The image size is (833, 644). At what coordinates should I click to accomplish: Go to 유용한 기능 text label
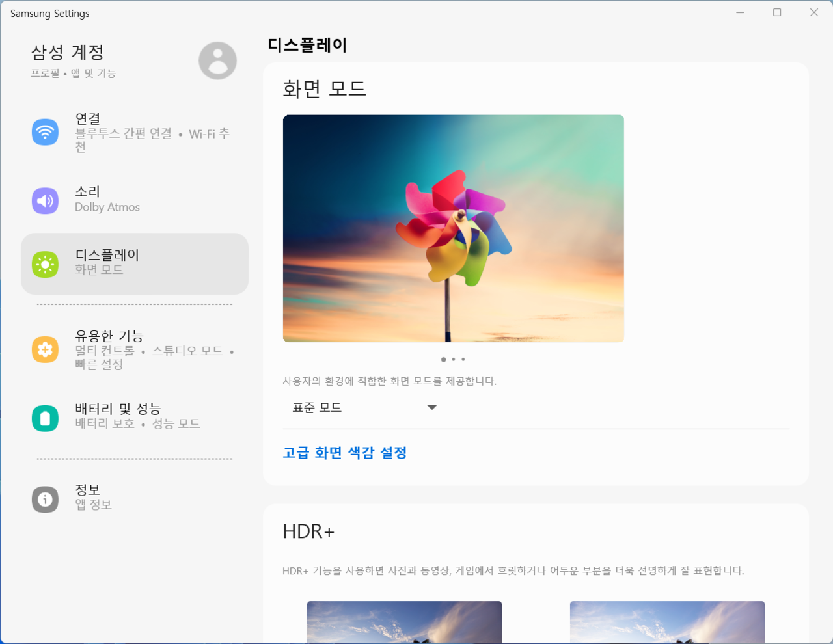click(x=109, y=336)
